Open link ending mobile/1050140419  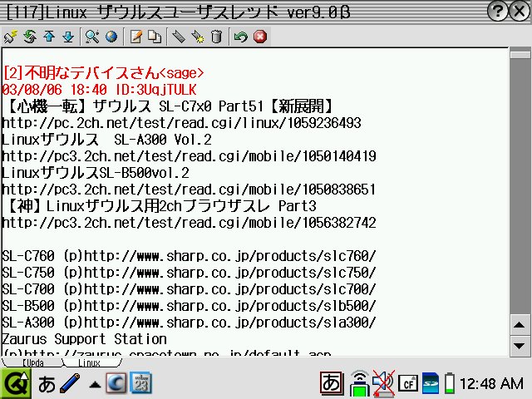(x=189, y=156)
